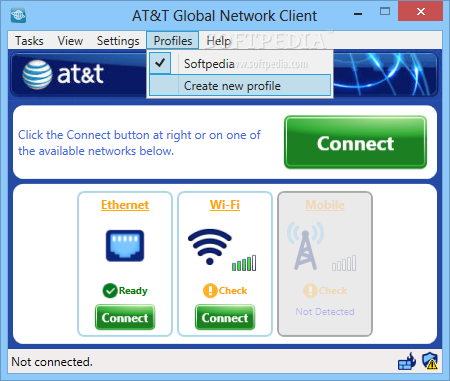This screenshot has height=381, width=450.
Task: Click the Not connected. status text
Action: point(52,362)
